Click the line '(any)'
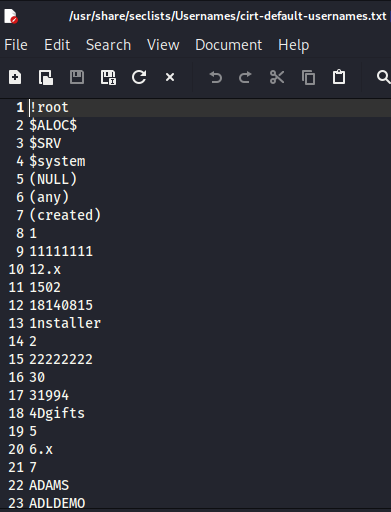The image size is (391, 512). [x=49, y=197]
